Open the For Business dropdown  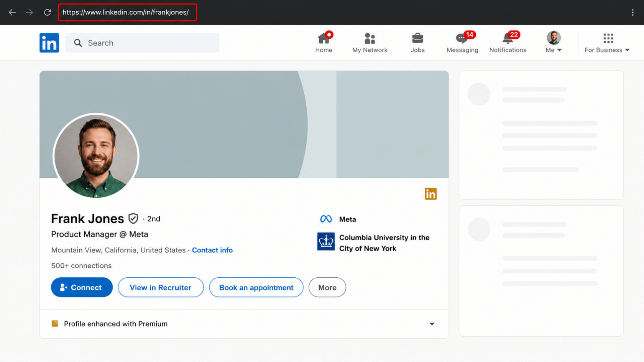coord(607,43)
